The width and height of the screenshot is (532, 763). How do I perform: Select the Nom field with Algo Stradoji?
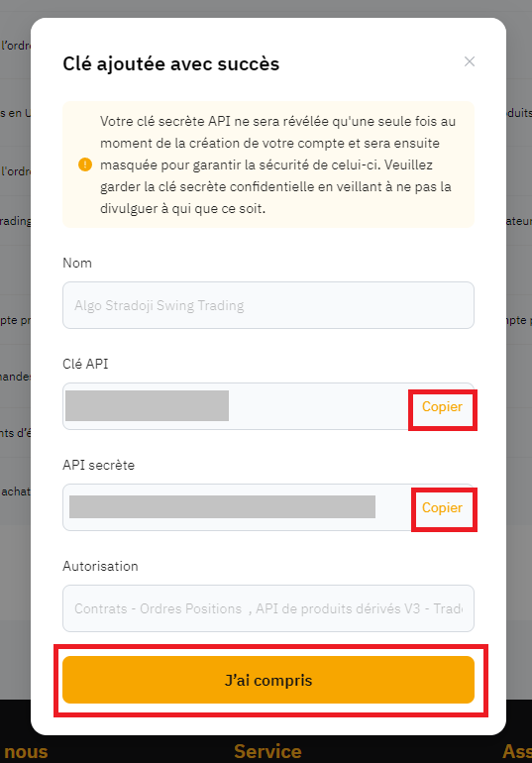pos(268,305)
